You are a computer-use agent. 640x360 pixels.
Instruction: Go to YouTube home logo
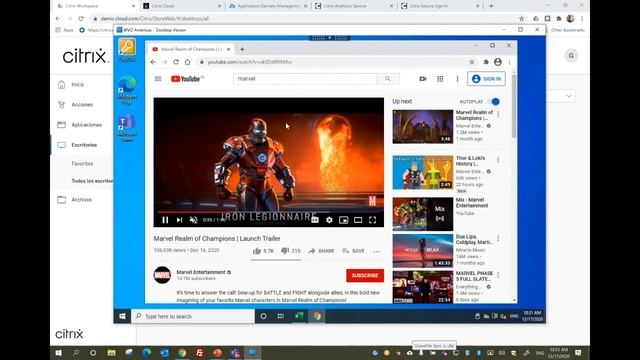click(x=185, y=79)
